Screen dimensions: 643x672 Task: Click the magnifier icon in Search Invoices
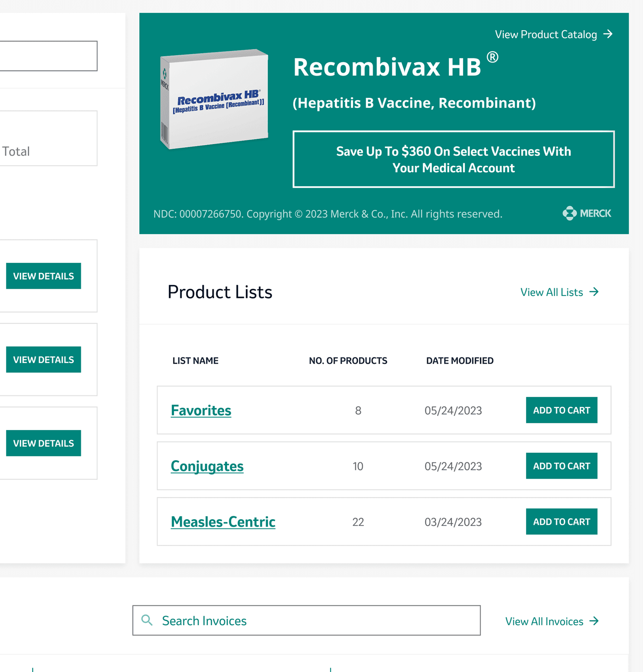tap(147, 620)
